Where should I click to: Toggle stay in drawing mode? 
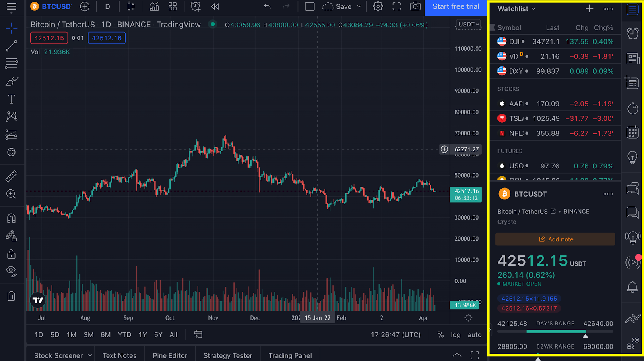click(x=11, y=236)
